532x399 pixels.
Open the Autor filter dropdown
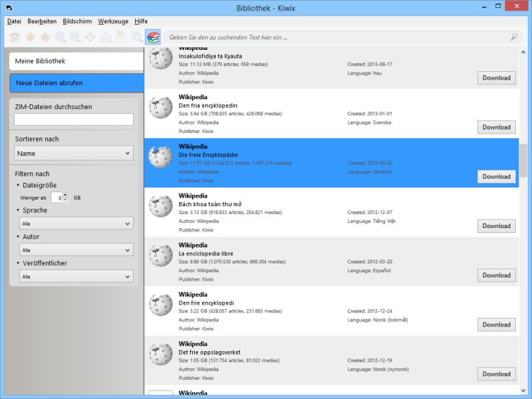tap(76, 250)
